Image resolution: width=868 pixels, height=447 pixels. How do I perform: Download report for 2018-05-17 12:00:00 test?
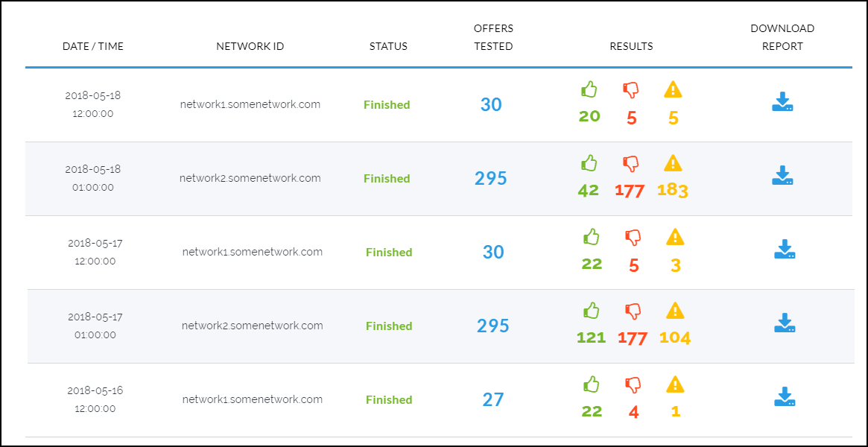(x=785, y=249)
